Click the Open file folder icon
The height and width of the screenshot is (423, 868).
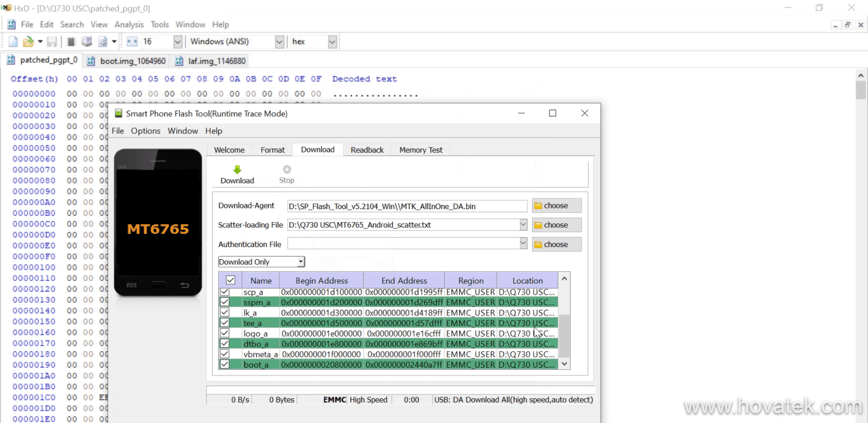(28, 42)
